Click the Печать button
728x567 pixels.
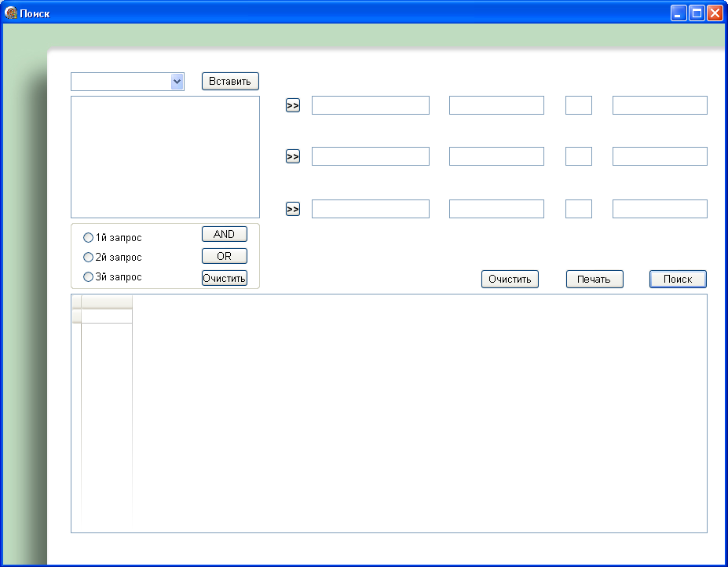594,279
